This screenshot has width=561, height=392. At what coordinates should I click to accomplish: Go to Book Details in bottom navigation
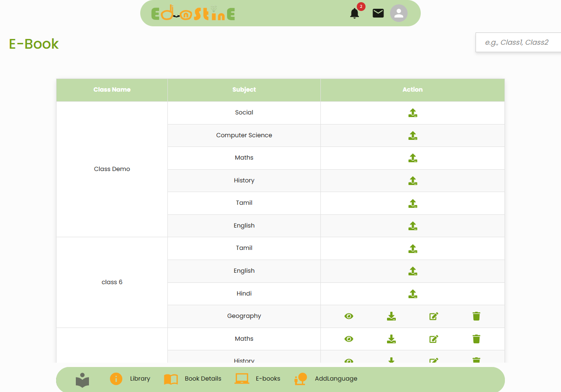tap(193, 379)
